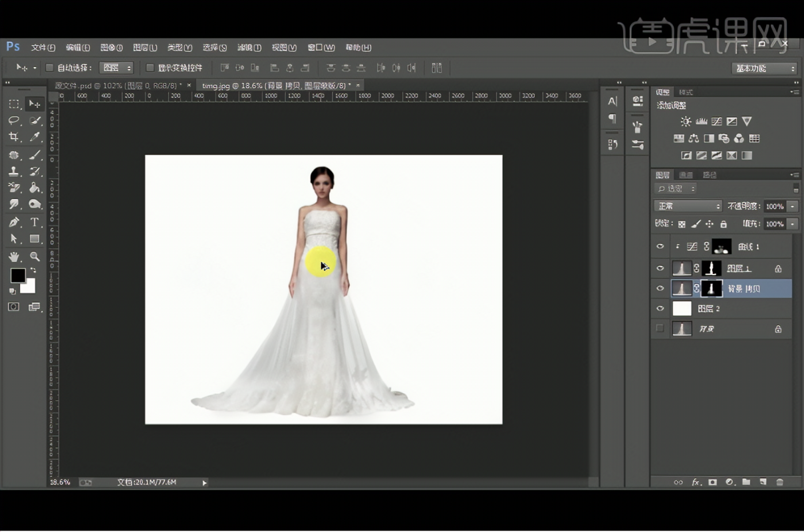Select the Clone Stamp tool
The image size is (804, 532).
point(14,172)
